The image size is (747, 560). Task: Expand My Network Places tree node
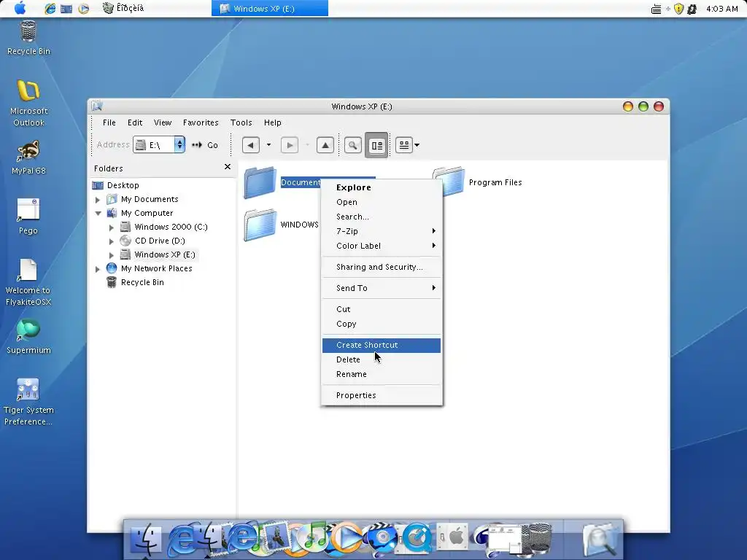98,268
